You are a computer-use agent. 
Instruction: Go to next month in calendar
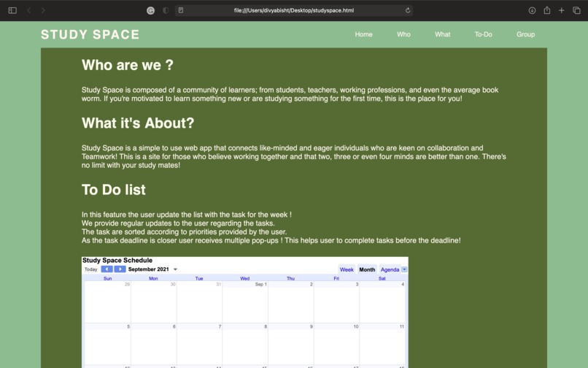tap(120, 269)
